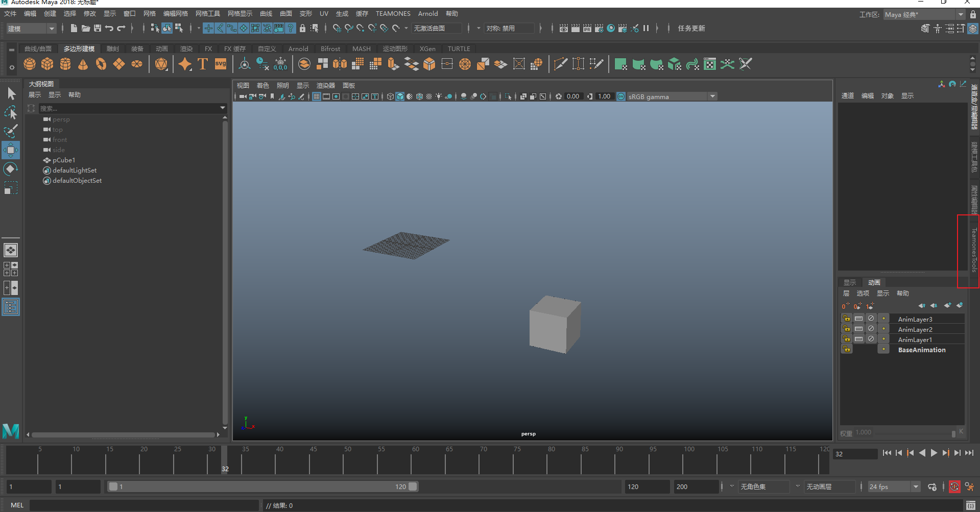The image size is (980, 512).
Task: Mute the AnimLayer2 animation layer
Action: tap(871, 329)
